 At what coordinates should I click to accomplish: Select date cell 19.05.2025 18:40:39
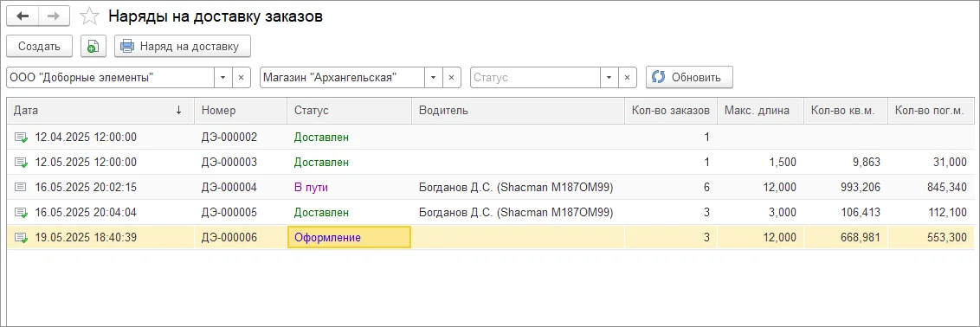tap(86, 238)
